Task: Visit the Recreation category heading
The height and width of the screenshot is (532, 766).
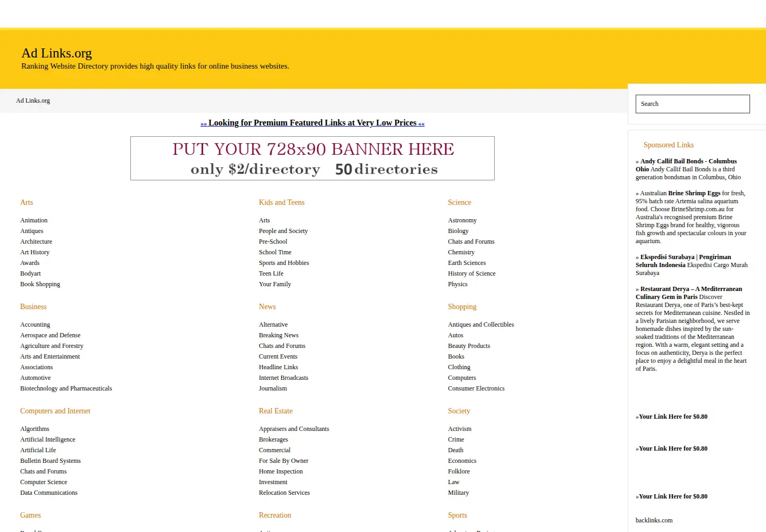Action: 275,516
